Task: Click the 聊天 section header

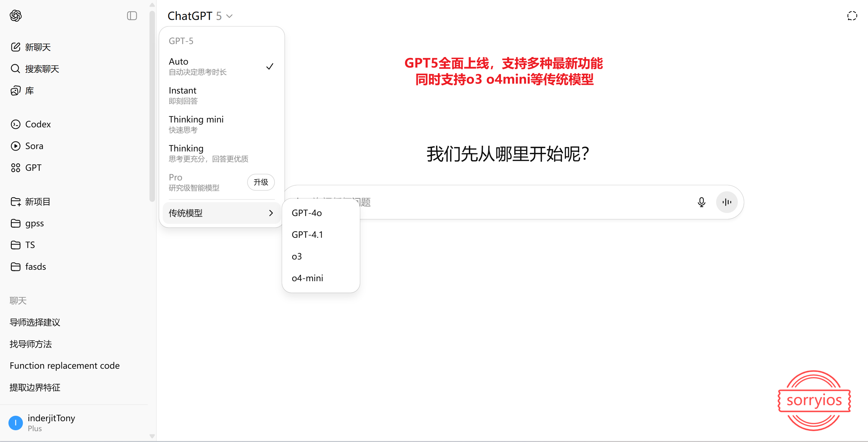Action: (x=18, y=300)
